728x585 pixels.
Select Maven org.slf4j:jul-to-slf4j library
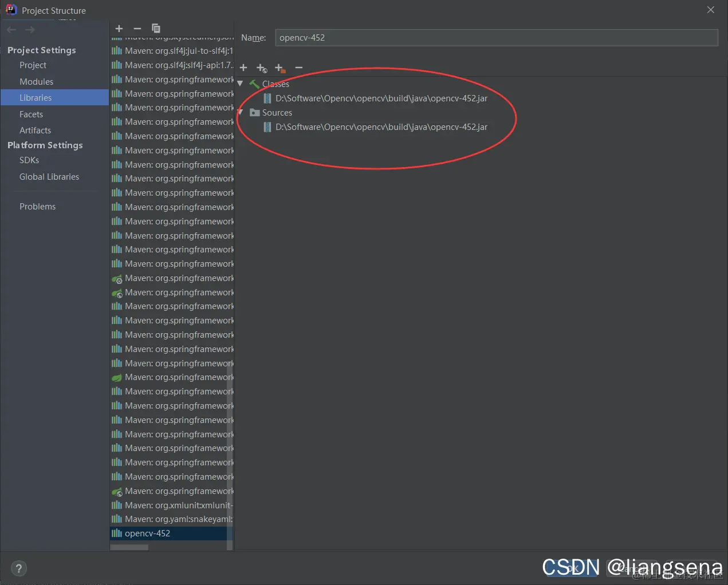[x=172, y=51]
